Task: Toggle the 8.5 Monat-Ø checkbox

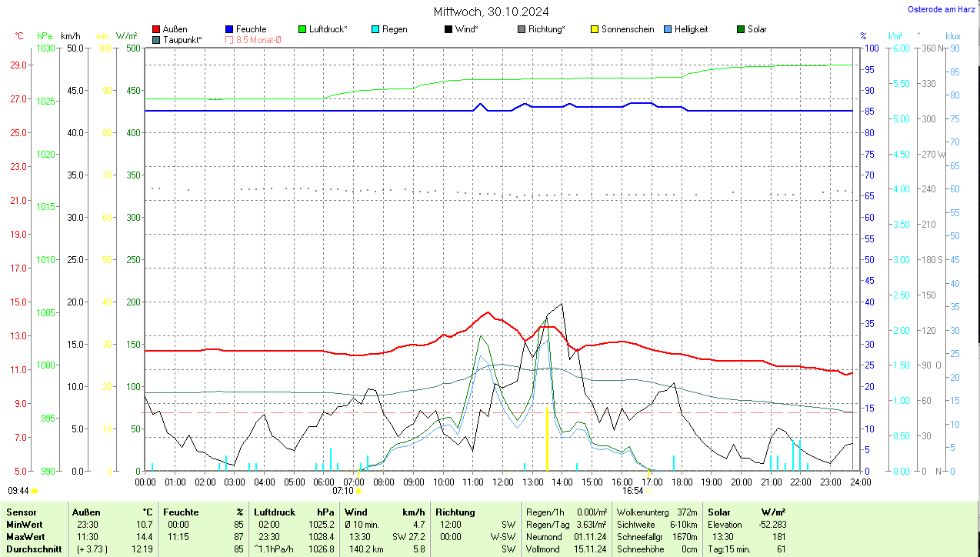Action: click(229, 39)
